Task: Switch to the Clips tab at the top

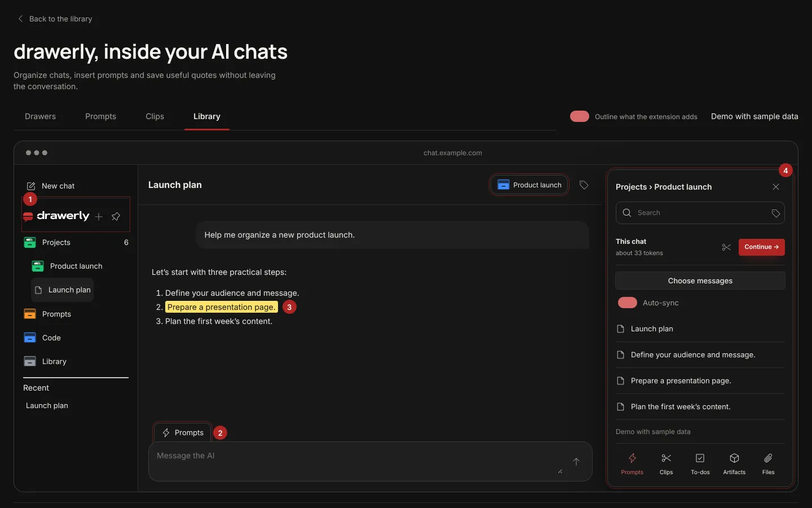Action: [155, 116]
